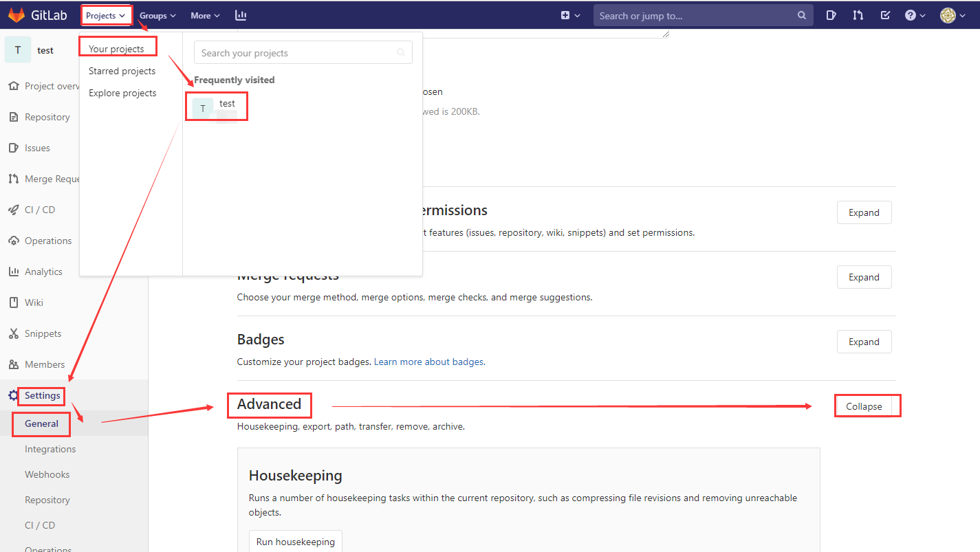The height and width of the screenshot is (552, 980).
Task: Click the T avatar in Frequently visited
Action: coord(203,109)
